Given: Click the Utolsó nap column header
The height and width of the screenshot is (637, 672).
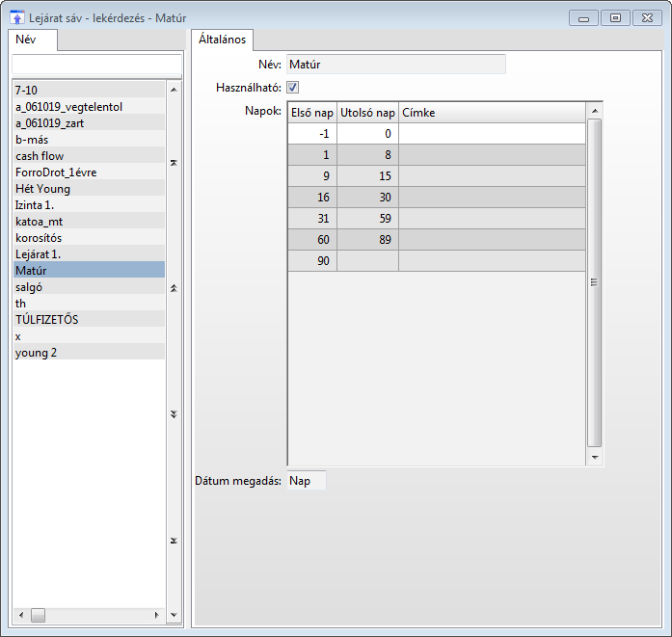Looking at the screenshot, I should coord(367,113).
